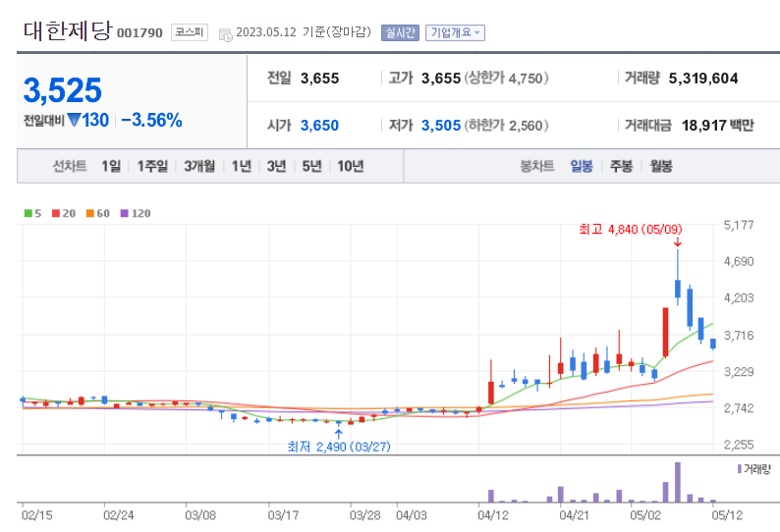Click the purple 거래량 volume legend swatch
This screenshot has width=780, height=532.
(740, 469)
